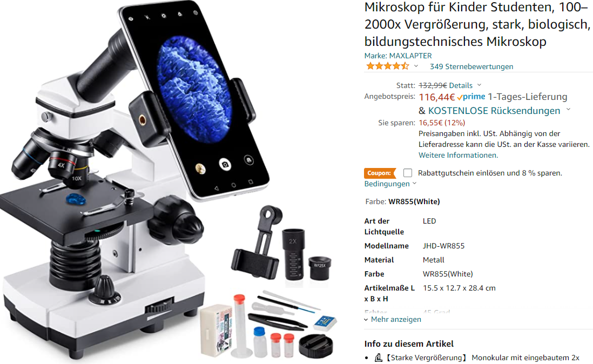Open the 349 Sternebewertungen reviews link
The width and height of the screenshot is (593, 364).
[471, 66]
